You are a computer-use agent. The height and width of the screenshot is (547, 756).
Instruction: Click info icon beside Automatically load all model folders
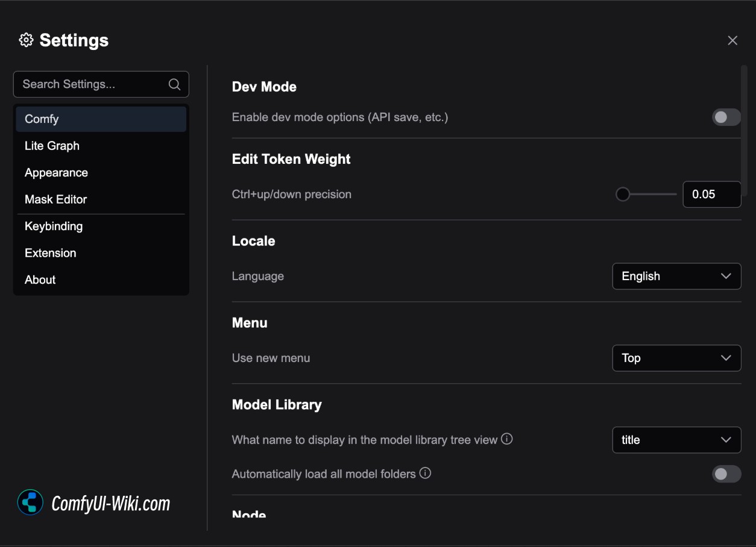(425, 474)
